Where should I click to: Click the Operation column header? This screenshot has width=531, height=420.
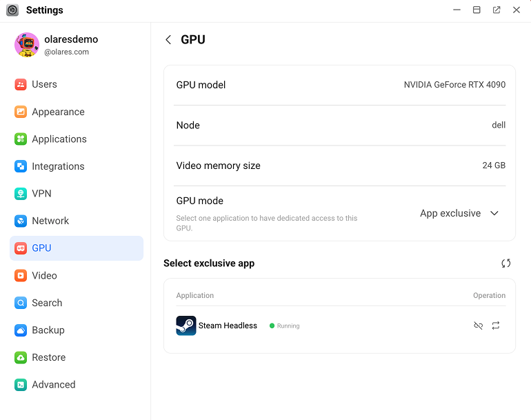point(490,295)
